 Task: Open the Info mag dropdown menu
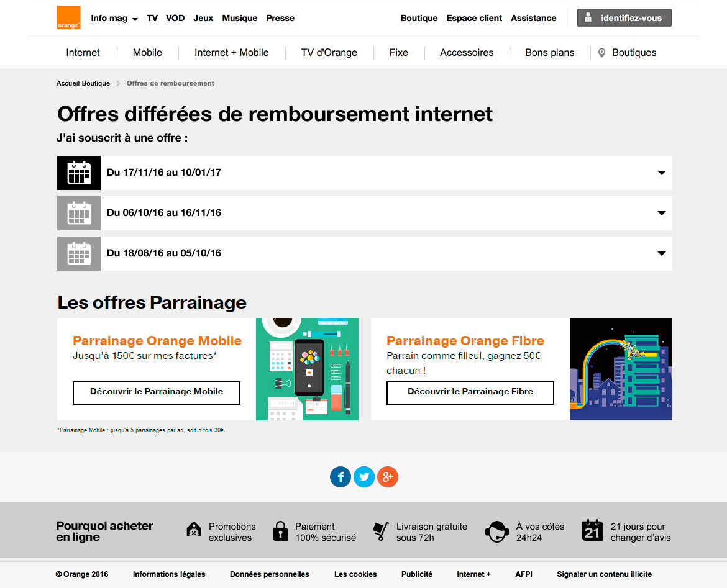(114, 19)
